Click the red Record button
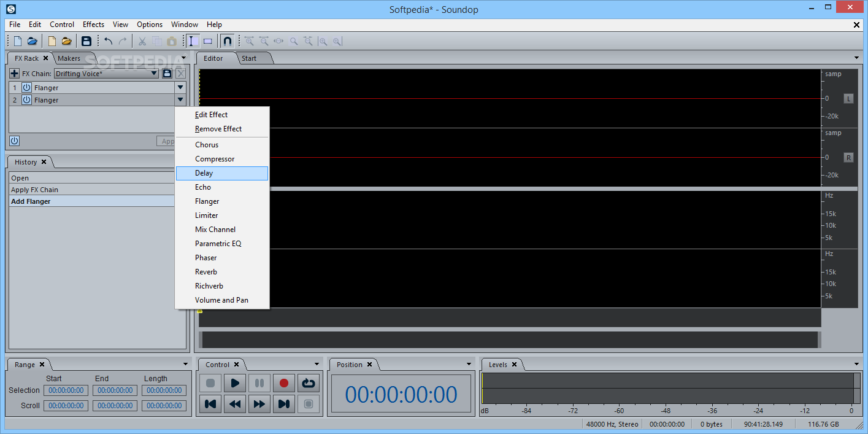The width and height of the screenshot is (868, 434). pyautogui.click(x=284, y=383)
